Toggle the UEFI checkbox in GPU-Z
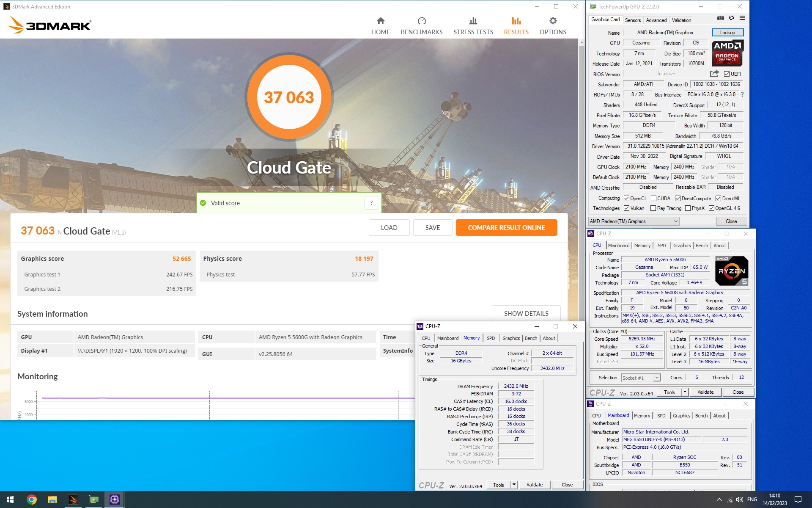This screenshot has width=812, height=508. [x=727, y=74]
